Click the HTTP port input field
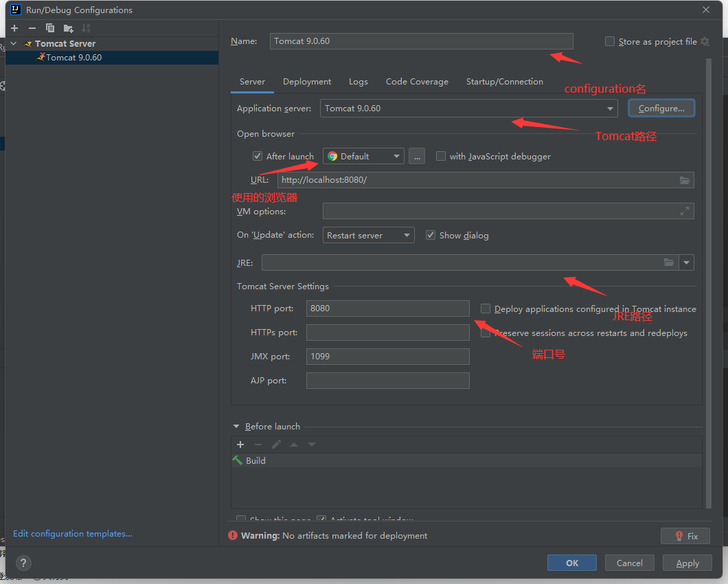This screenshot has width=728, height=584. (387, 308)
